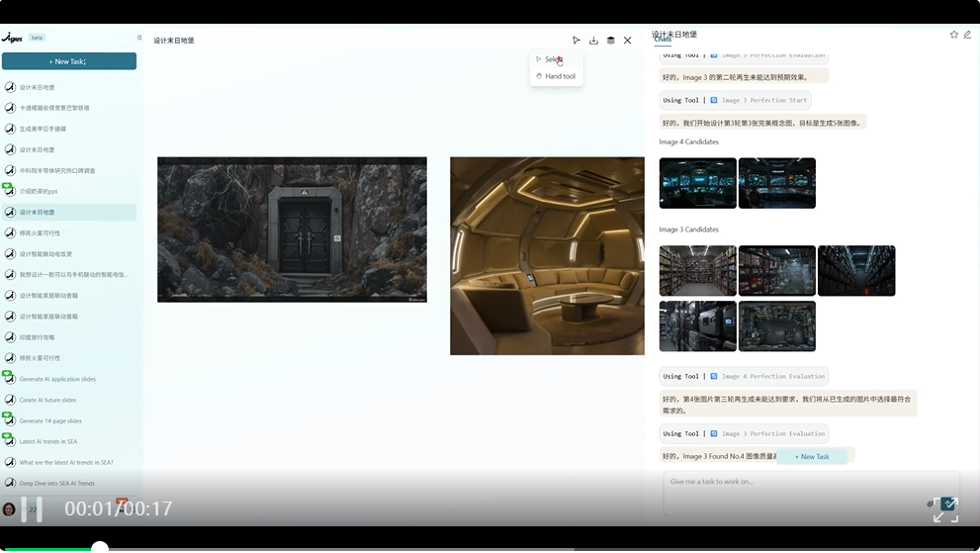This screenshot has height=553, width=980.
Task: Click the send button in the task input
Action: point(948,503)
